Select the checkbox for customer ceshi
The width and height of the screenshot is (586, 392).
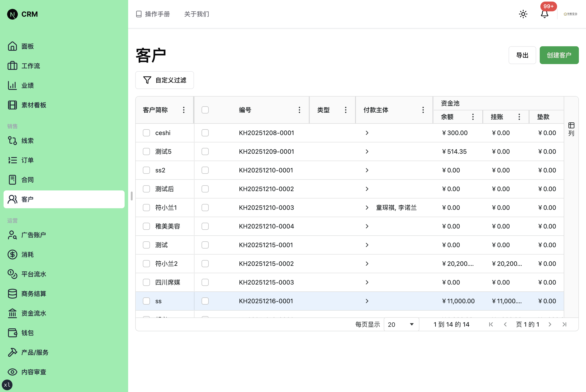[146, 133]
